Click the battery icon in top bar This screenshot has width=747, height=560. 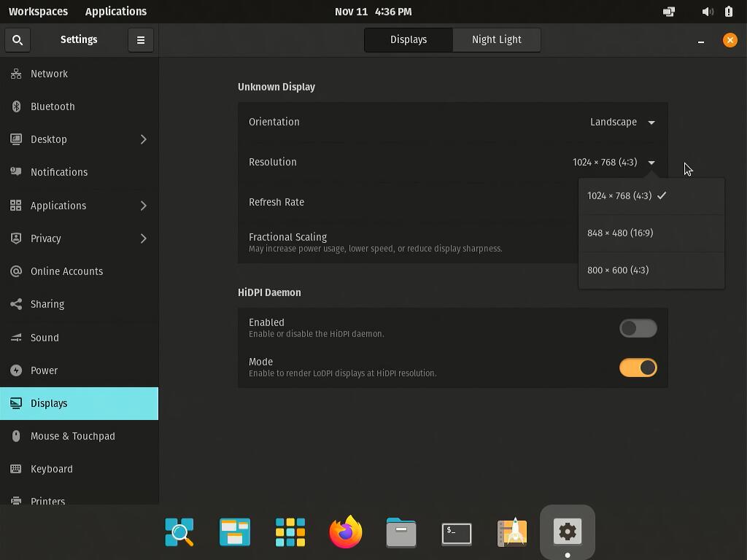pyautogui.click(x=729, y=12)
